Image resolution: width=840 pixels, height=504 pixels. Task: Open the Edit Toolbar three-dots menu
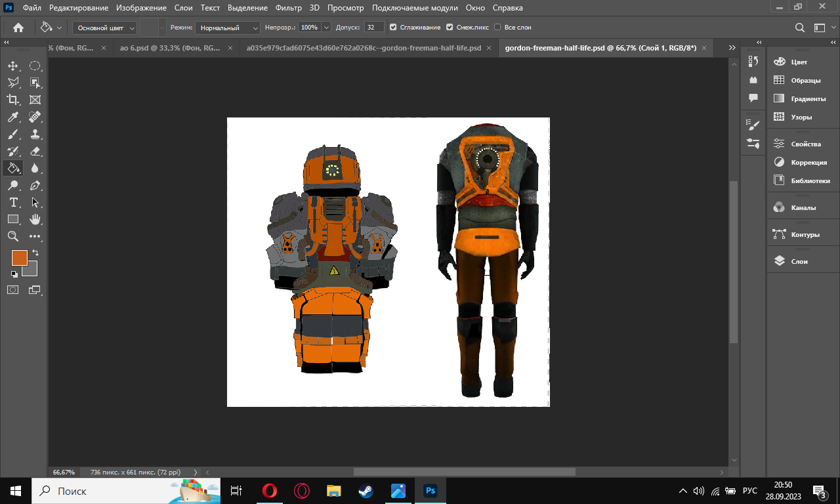(35, 236)
